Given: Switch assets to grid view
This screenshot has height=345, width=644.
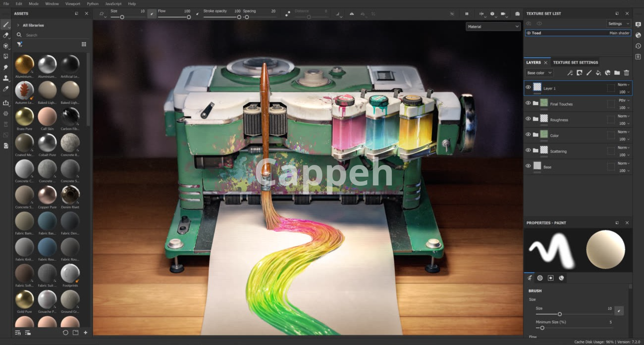Looking at the screenshot, I should point(84,44).
